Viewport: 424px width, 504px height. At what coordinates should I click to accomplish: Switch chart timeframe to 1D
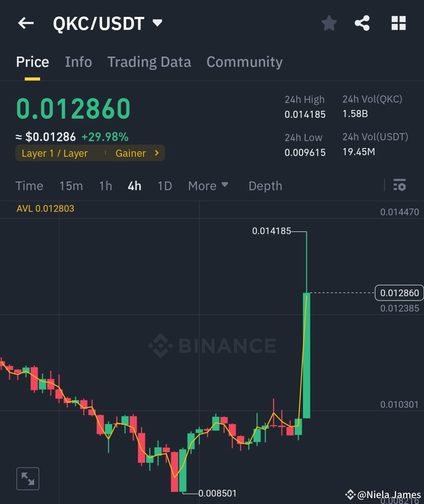(164, 185)
